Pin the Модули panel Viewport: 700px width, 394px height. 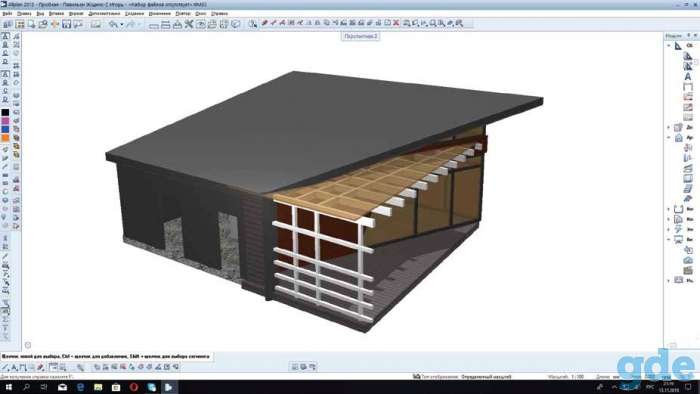(688, 35)
